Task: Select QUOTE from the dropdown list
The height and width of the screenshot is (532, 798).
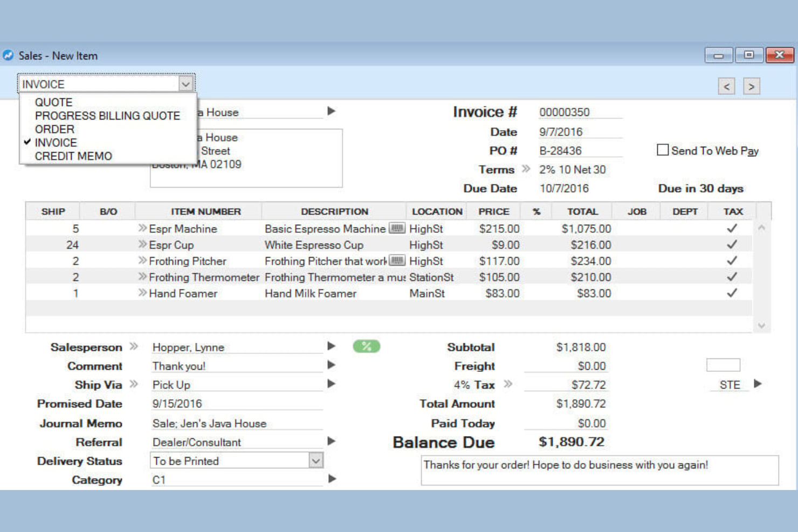Action: click(53, 102)
